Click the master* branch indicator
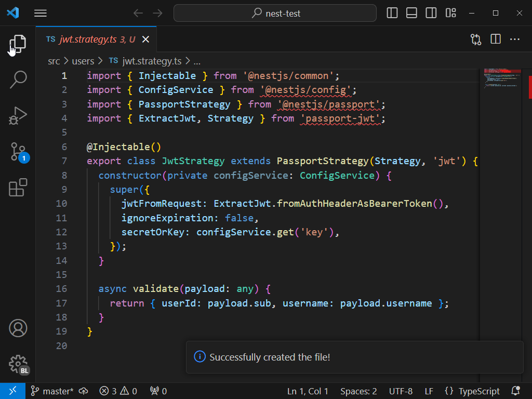The image size is (532, 399). 52,391
